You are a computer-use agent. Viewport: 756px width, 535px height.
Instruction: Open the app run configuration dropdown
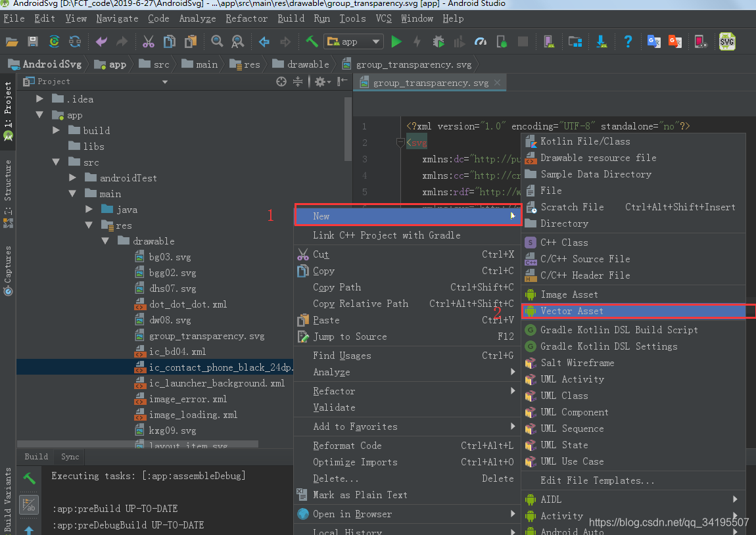coord(354,41)
